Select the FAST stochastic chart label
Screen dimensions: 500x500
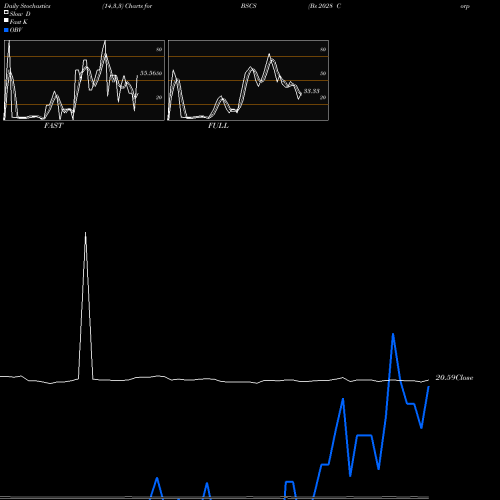[x=53, y=126]
